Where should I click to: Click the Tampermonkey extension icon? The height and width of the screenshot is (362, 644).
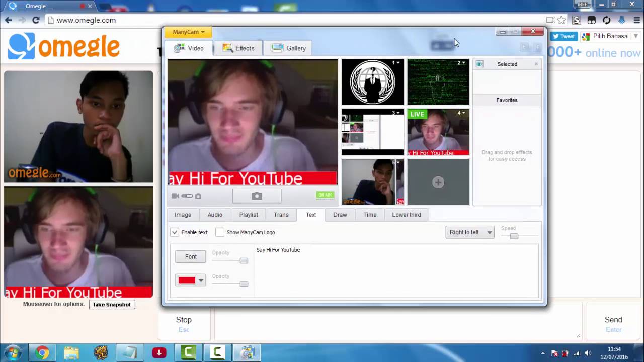592,20
